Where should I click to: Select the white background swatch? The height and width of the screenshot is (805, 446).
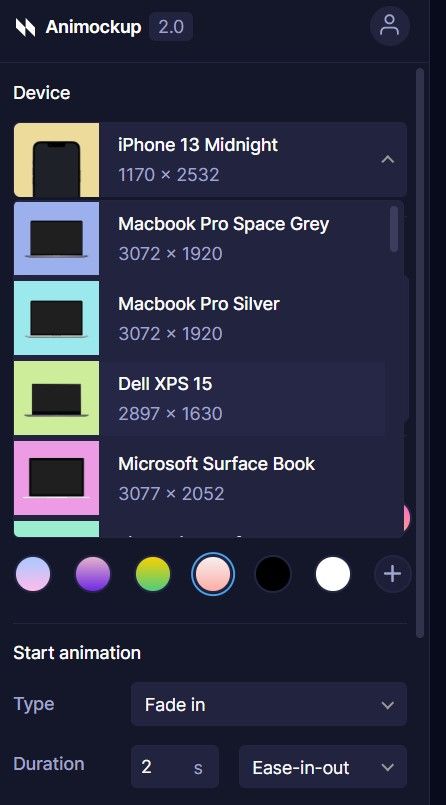tap(333, 574)
